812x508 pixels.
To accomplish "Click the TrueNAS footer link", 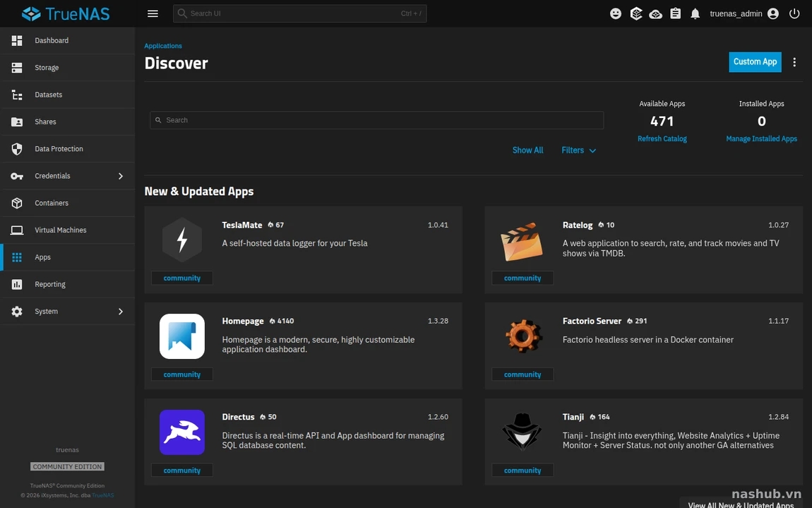I will point(102,495).
